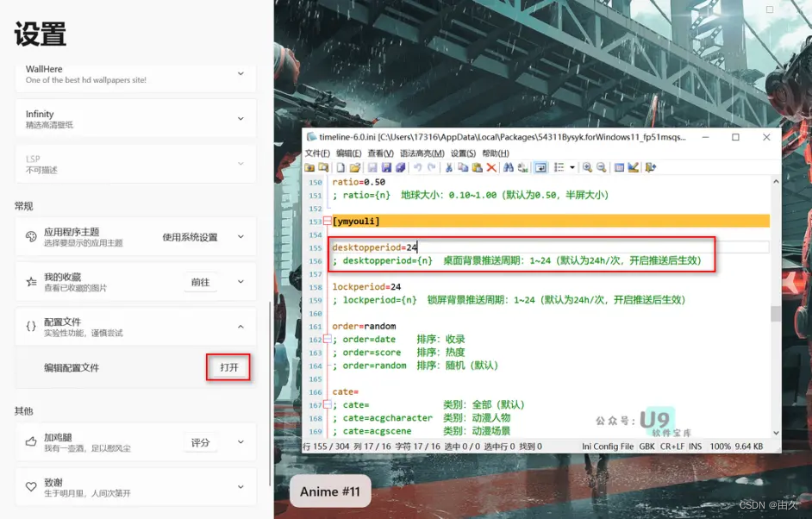Redo the edit via toolbar
Screen dimensions: 812x519
tap(431, 167)
